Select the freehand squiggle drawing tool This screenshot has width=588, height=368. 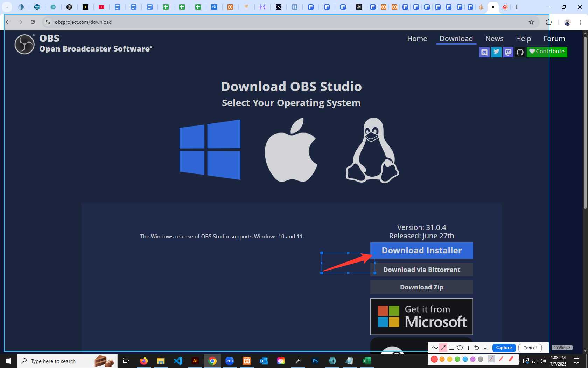(435, 348)
